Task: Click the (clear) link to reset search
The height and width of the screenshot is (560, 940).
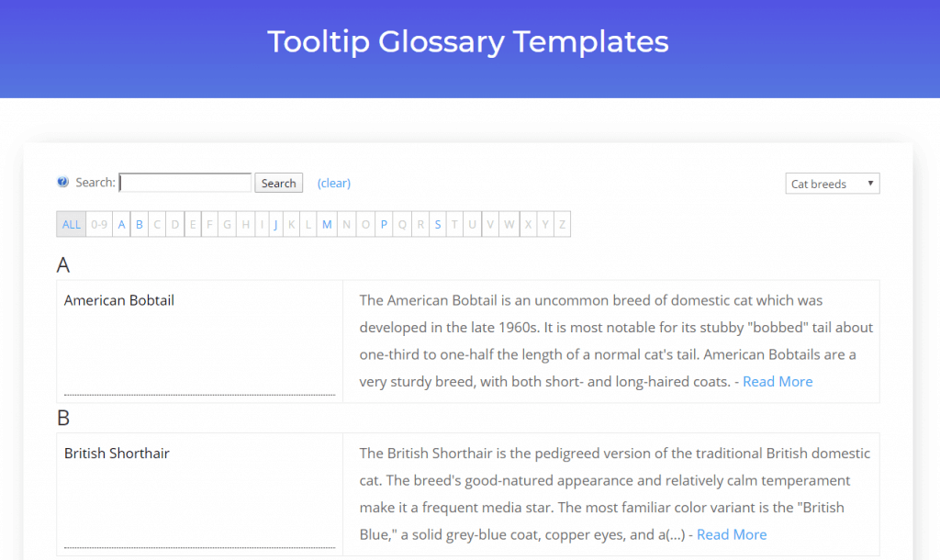Action: tap(333, 183)
